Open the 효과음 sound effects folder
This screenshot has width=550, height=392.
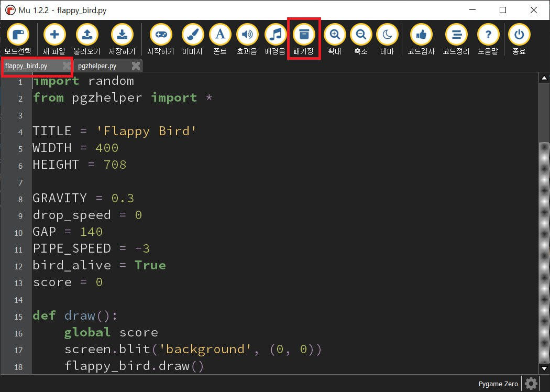[x=247, y=35]
